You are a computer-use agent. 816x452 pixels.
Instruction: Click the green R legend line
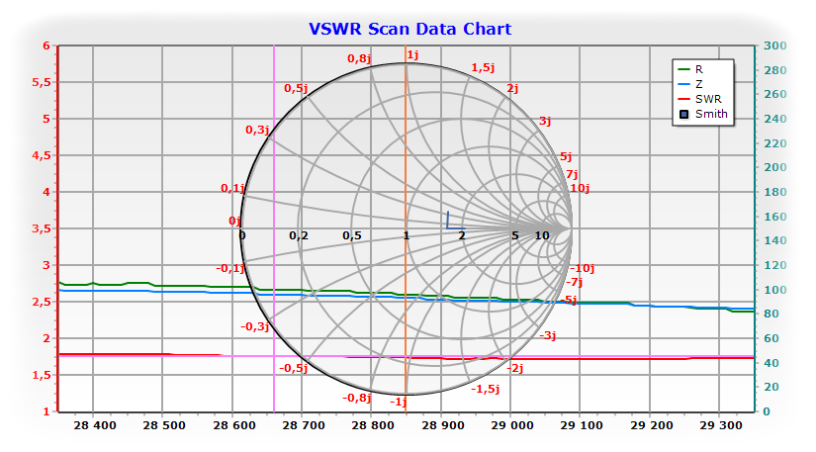point(684,69)
